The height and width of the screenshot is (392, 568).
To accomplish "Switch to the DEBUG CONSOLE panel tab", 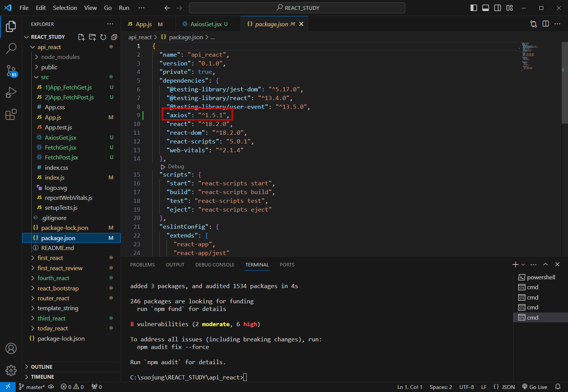I will (215, 265).
